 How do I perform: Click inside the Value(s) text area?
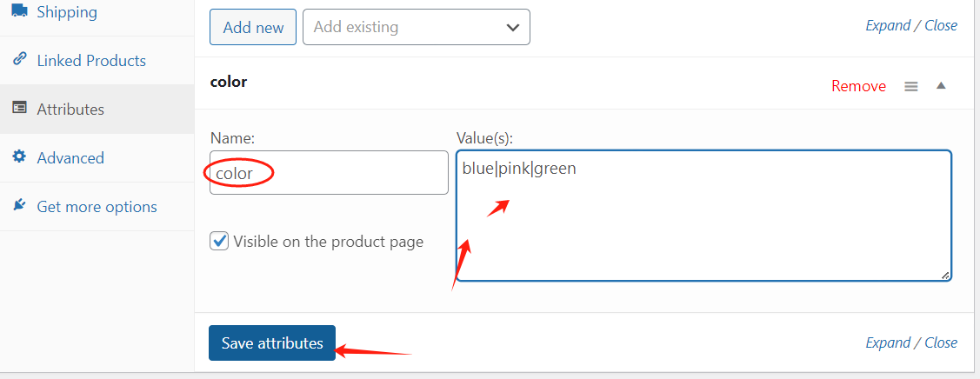(703, 226)
